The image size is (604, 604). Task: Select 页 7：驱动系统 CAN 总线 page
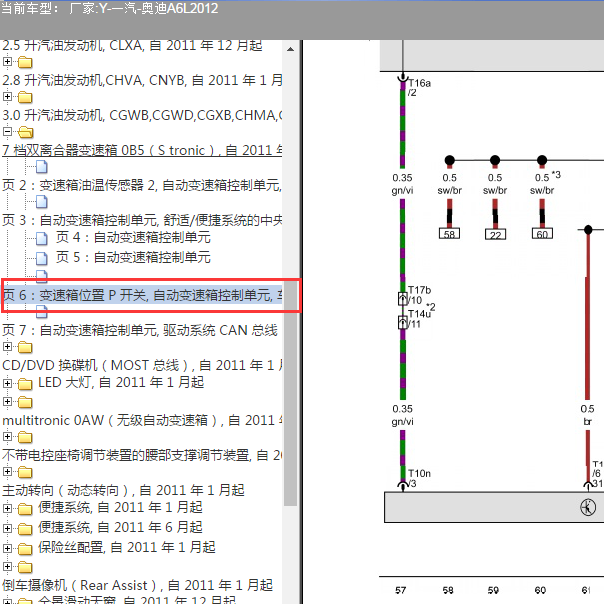pyautogui.click(x=139, y=331)
